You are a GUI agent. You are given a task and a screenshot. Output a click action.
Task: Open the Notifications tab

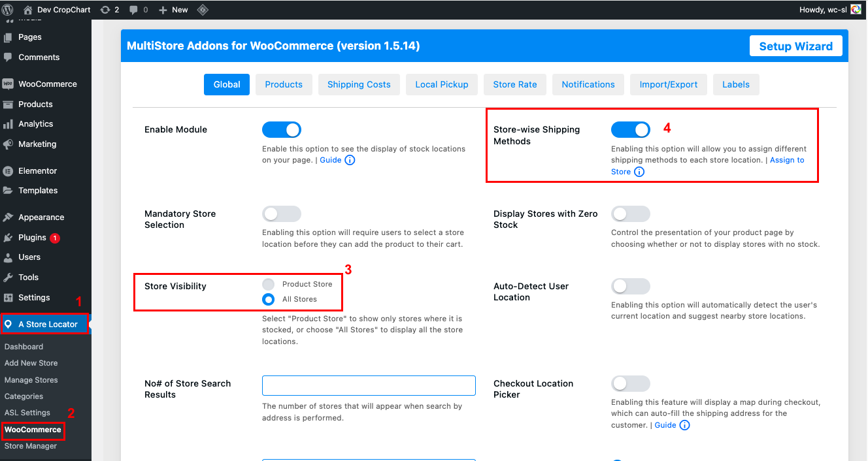point(588,84)
